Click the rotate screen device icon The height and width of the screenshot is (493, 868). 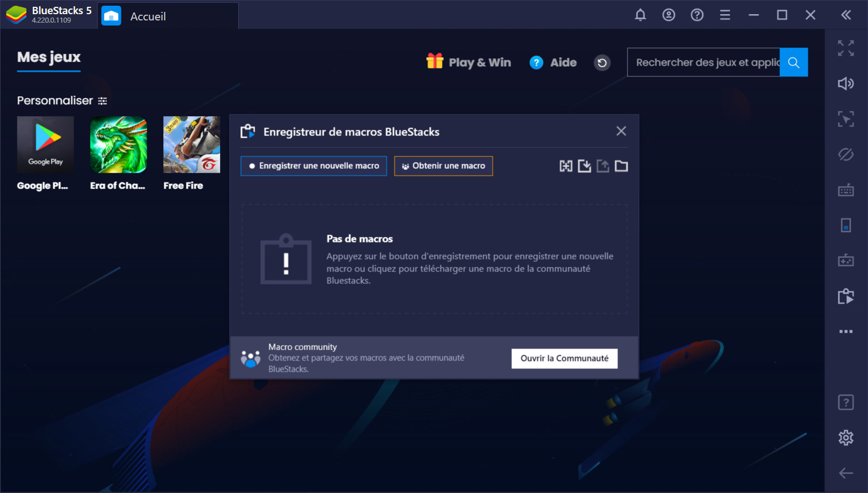(x=846, y=225)
